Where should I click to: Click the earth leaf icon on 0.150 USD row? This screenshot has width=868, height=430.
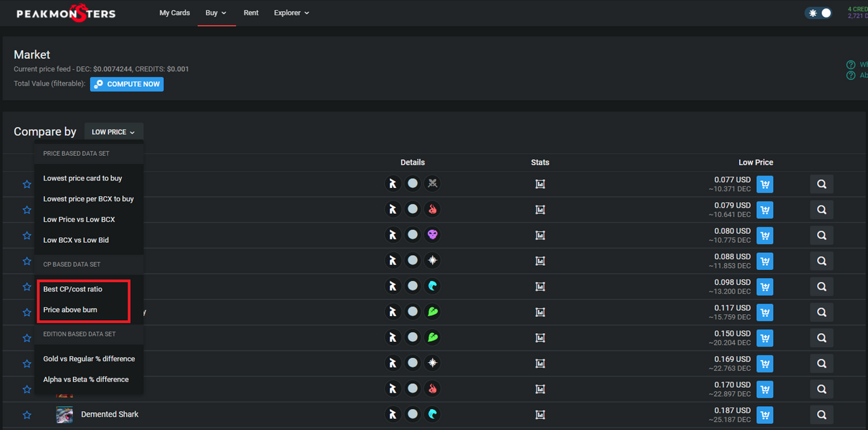(x=433, y=338)
